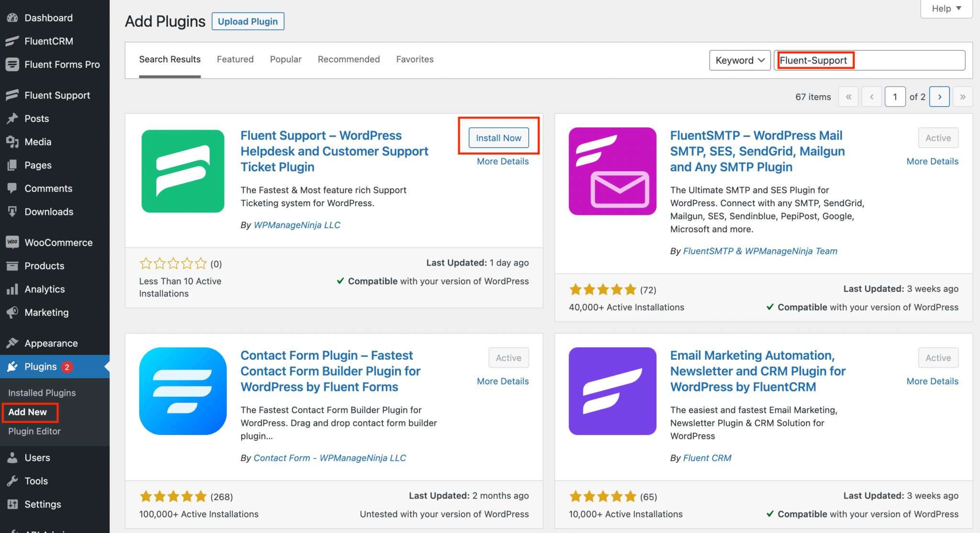The height and width of the screenshot is (533, 980).
Task: Click the pagination page number field
Action: click(x=894, y=96)
